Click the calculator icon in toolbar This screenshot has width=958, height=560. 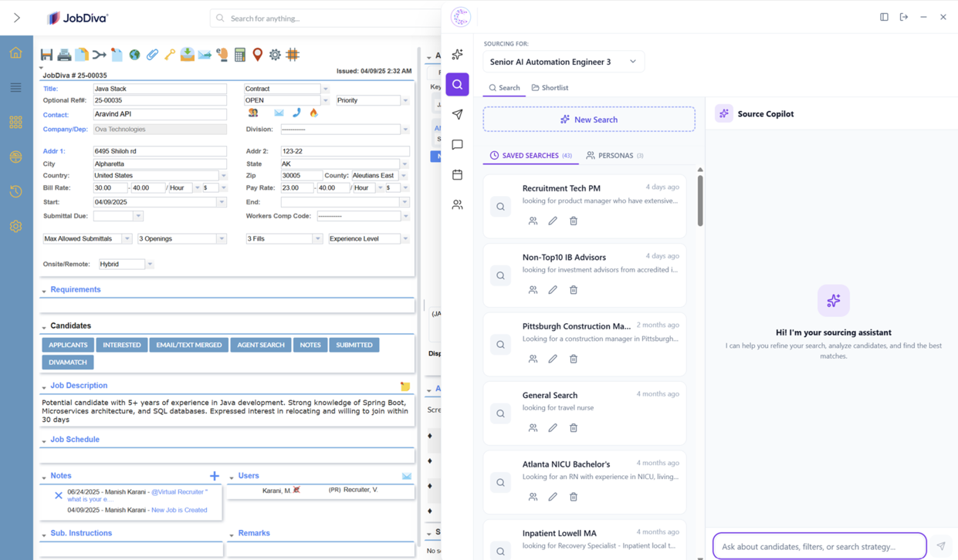click(x=240, y=55)
